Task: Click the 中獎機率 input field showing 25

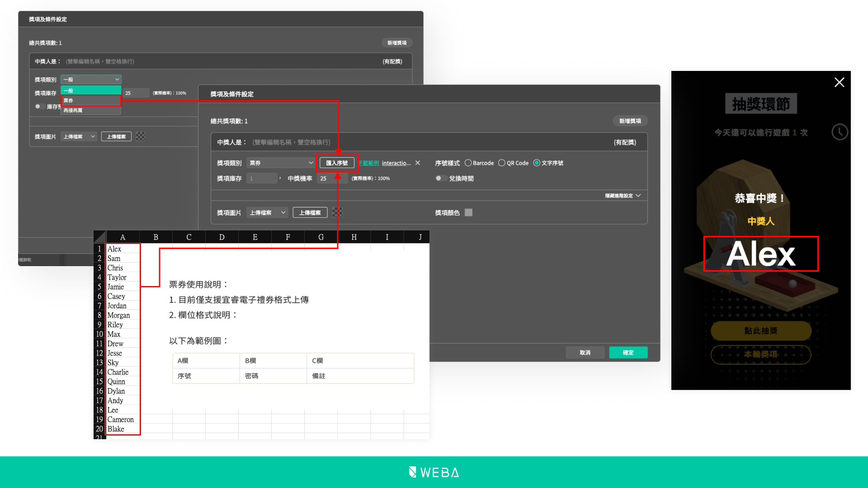Action: tap(332, 178)
